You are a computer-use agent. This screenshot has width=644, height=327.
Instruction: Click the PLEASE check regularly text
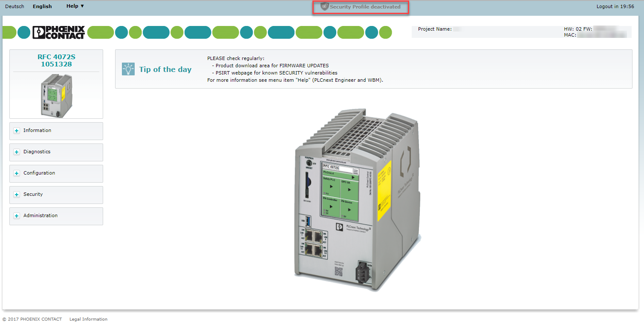[236, 58]
